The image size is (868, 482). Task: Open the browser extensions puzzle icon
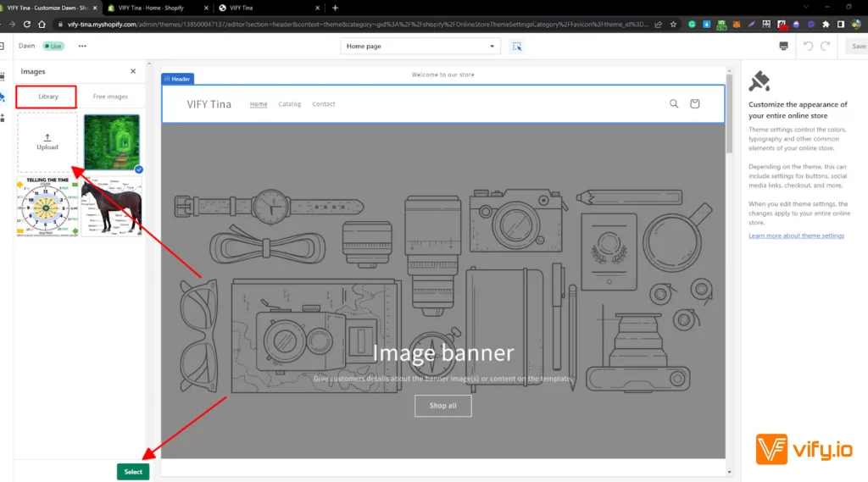[x=826, y=25]
